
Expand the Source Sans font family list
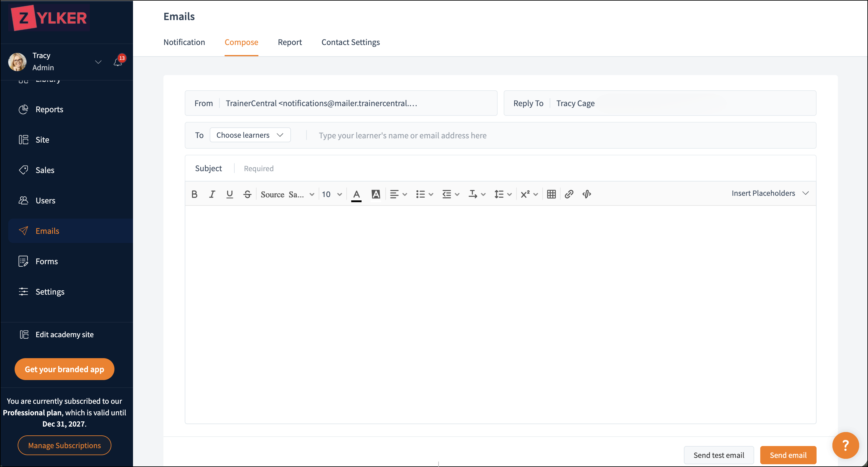287,194
